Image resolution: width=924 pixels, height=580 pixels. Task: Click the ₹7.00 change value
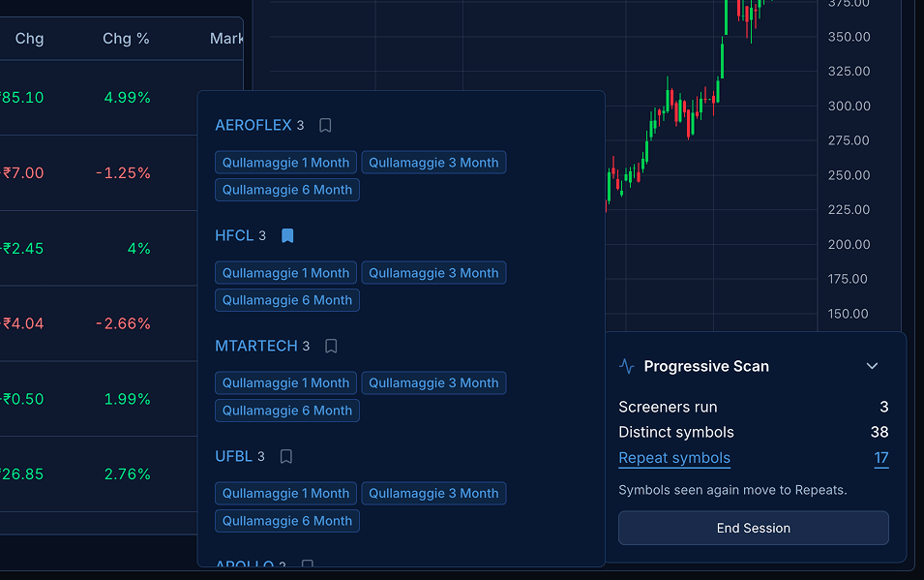[x=22, y=173]
